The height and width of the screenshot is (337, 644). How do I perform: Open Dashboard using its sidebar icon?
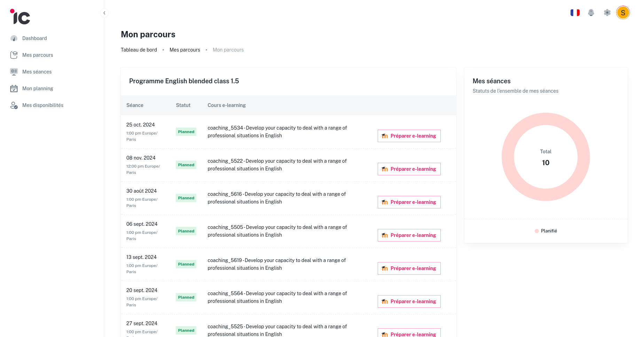pyautogui.click(x=14, y=38)
